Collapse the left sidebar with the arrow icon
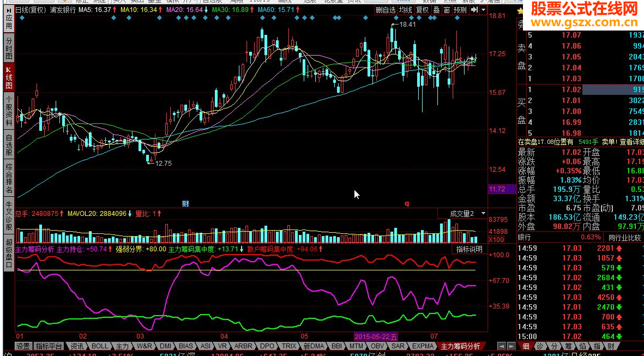This screenshot has width=644, height=356. (x=9, y=10)
